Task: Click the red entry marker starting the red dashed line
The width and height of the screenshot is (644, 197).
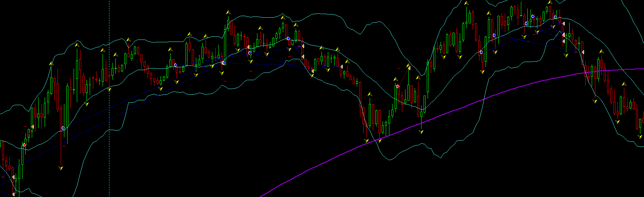Action: [397, 86]
